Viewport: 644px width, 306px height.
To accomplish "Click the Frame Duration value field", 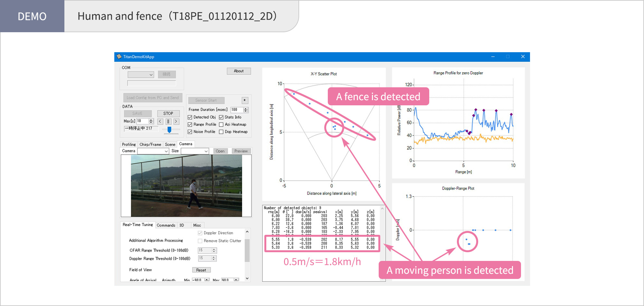I will tap(237, 110).
